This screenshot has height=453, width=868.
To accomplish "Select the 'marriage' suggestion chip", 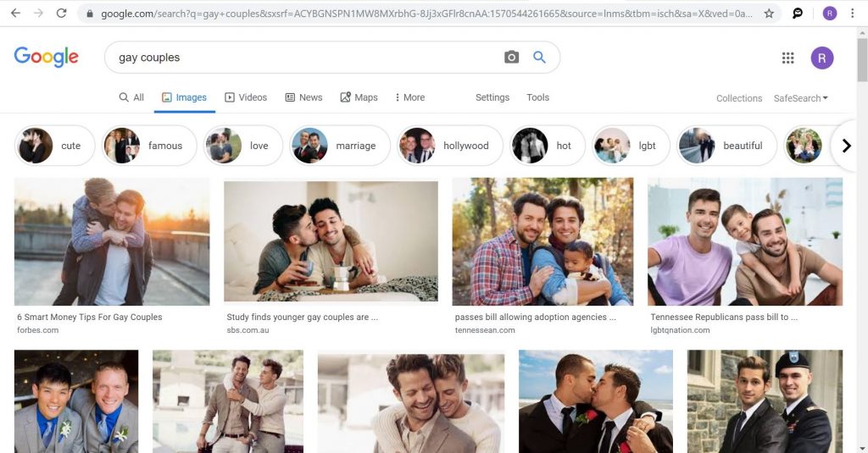I will click(x=340, y=146).
